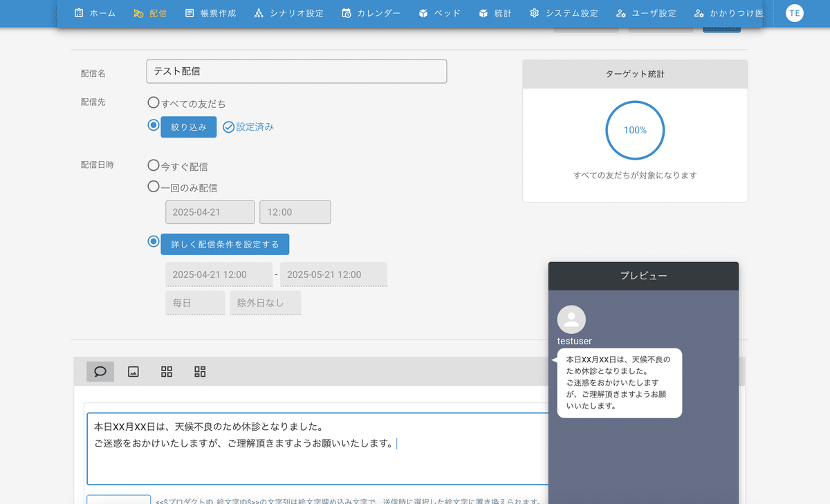Open the 除外日なし dropdown
Image resolution: width=830 pixels, height=504 pixels.
pyautogui.click(x=266, y=303)
